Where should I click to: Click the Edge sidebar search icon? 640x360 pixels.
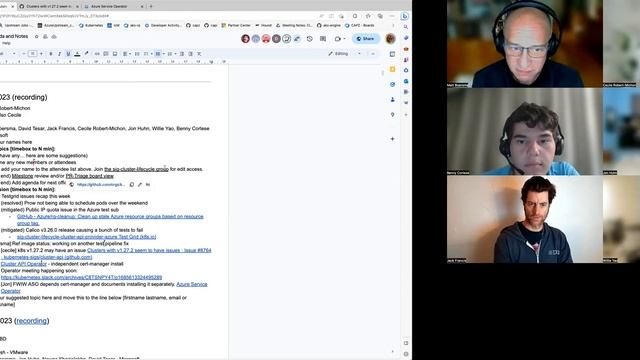coord(406,27)
